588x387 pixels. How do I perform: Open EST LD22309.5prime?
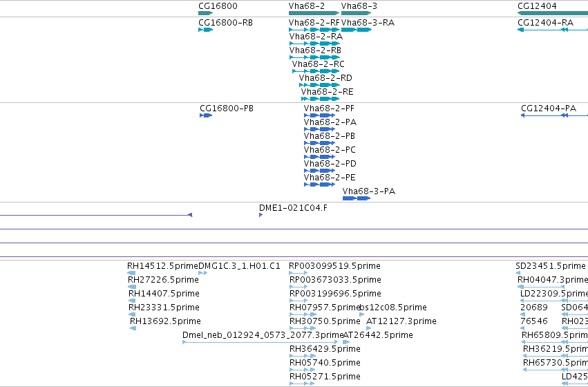tap(554, 294)
